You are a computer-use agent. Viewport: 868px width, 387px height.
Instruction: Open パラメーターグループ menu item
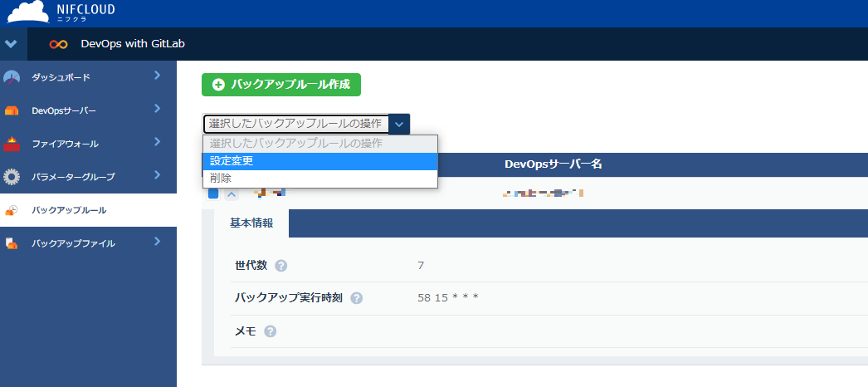click(x=73, y=177)
